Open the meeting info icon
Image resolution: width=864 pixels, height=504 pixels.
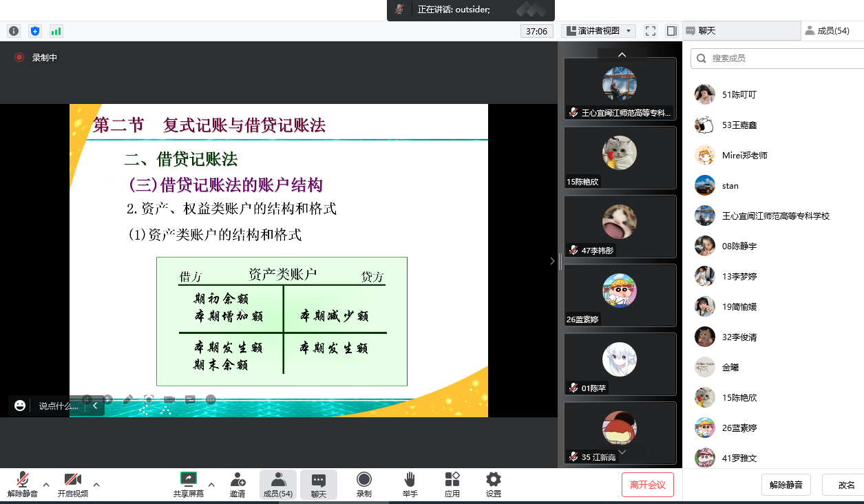(14, 31)
